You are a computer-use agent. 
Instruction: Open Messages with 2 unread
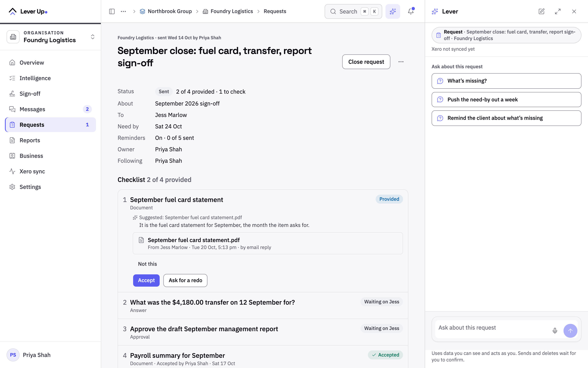pos(51,109)
